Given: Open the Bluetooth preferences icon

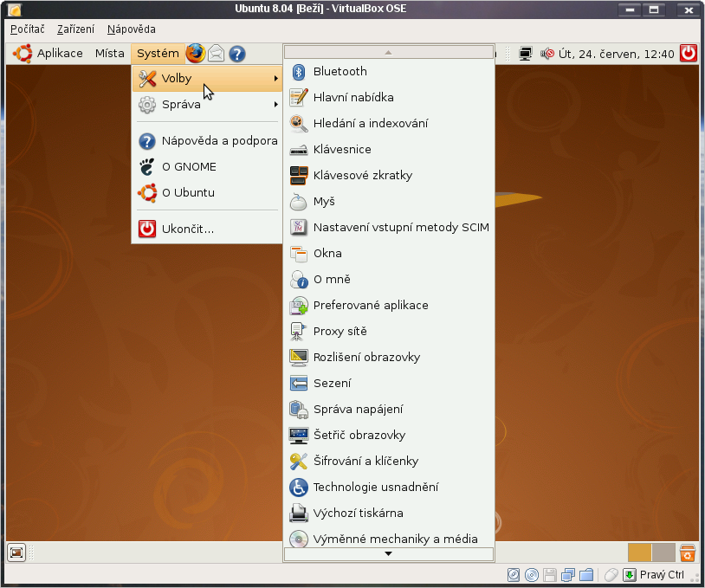Looking at the screenshot, I should tap(299, 72).
